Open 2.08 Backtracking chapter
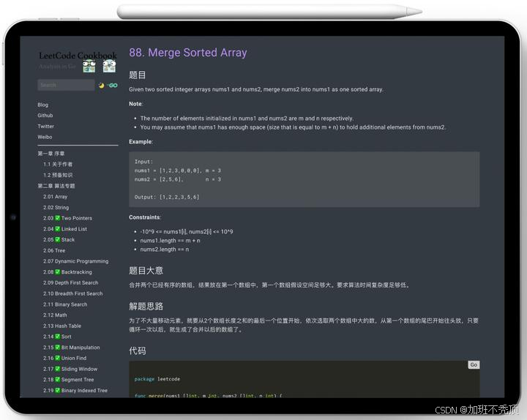Screen dimensions: 527x420 point(67,271)
